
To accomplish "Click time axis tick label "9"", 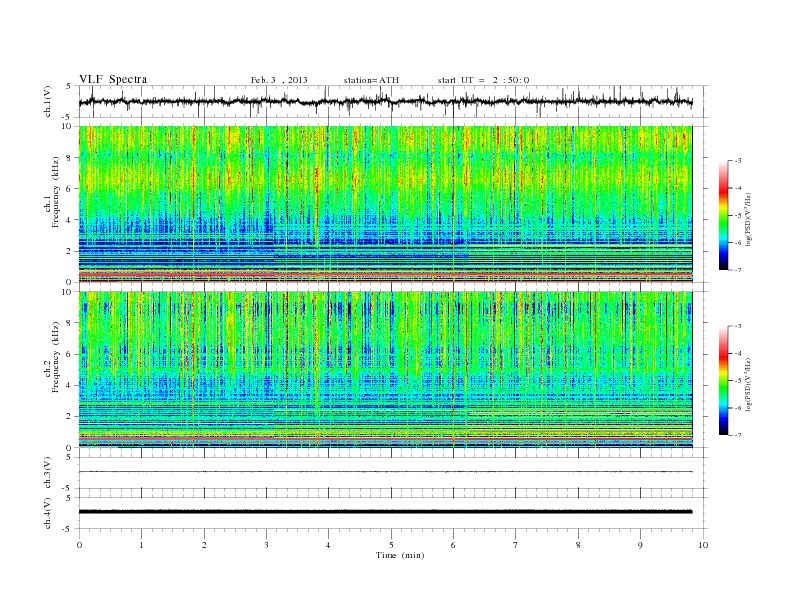I will coord(640,545).
